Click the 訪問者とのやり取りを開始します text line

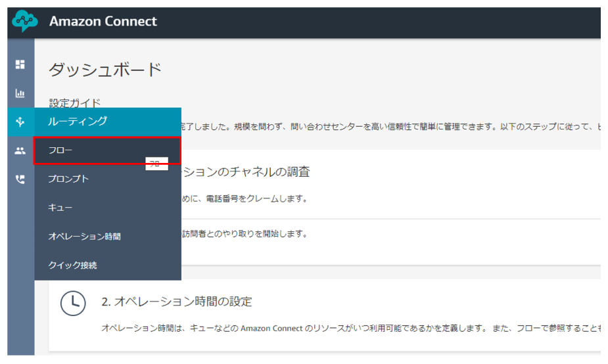pyautogui.click(x=245, y=234)
